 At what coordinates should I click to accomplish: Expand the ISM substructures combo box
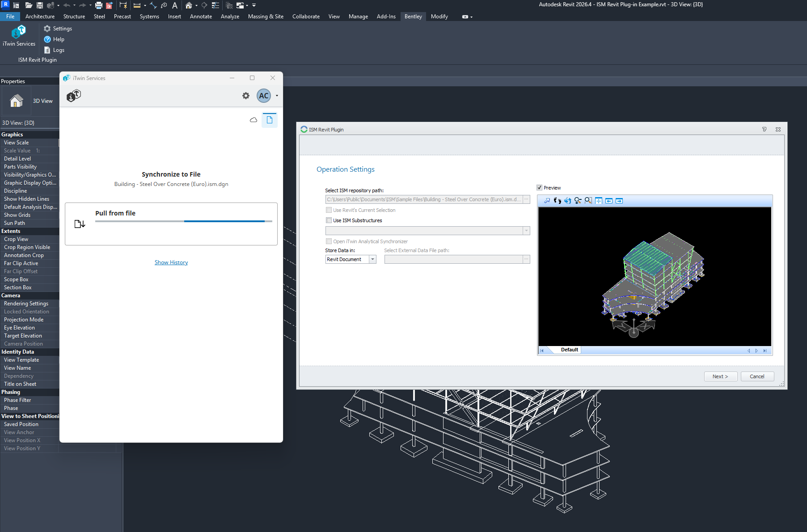526,231
